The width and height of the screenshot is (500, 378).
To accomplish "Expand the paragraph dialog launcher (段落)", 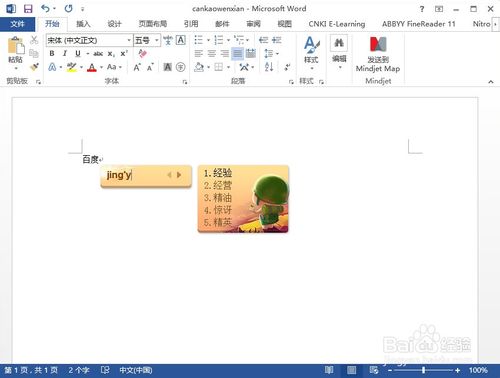I will click(x=291, y=82).
